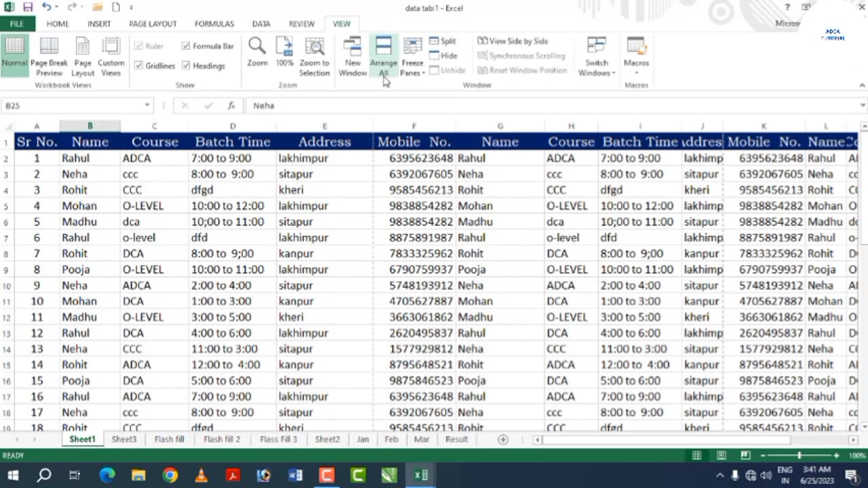Image resolution: width=868 pixels, height=488 pixels.
Task: Switch to Page Layout view in status bar
Action: pyautogui.click(x=721, y=455)
